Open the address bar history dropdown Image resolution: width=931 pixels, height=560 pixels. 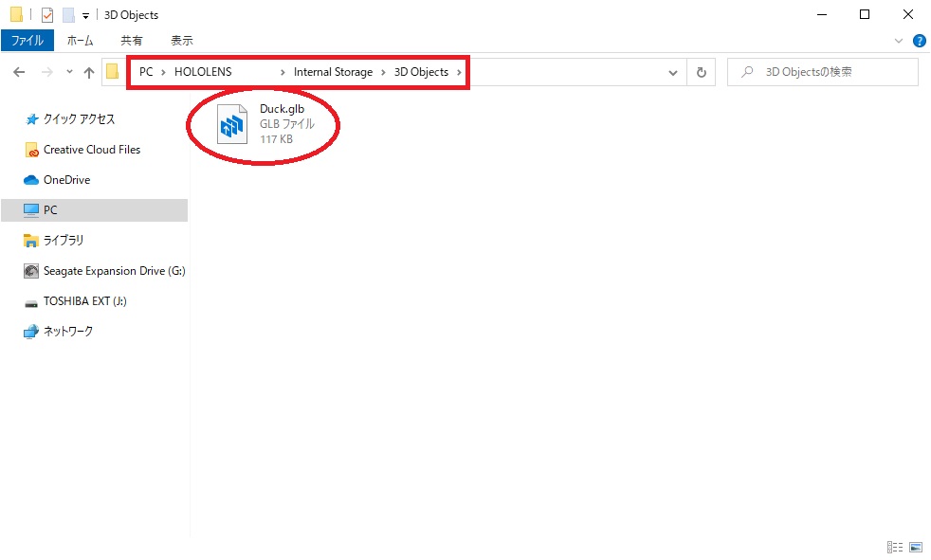(673, 72)
